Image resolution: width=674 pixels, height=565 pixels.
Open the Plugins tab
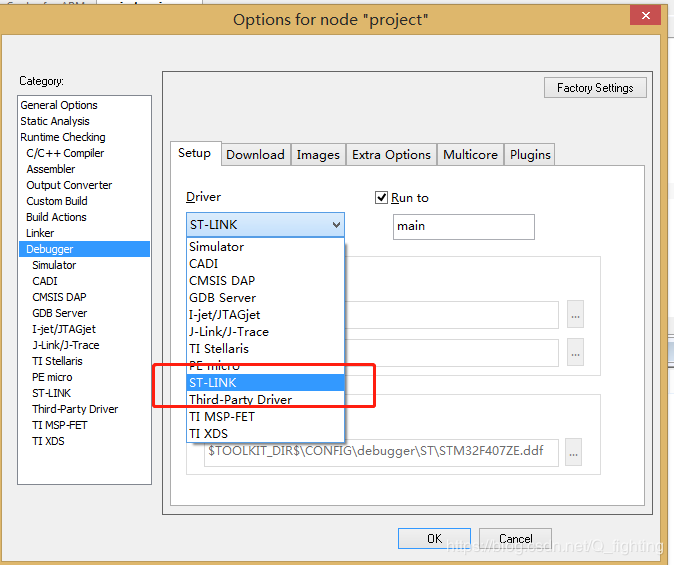pyautogui.click(x=530, y=154)
